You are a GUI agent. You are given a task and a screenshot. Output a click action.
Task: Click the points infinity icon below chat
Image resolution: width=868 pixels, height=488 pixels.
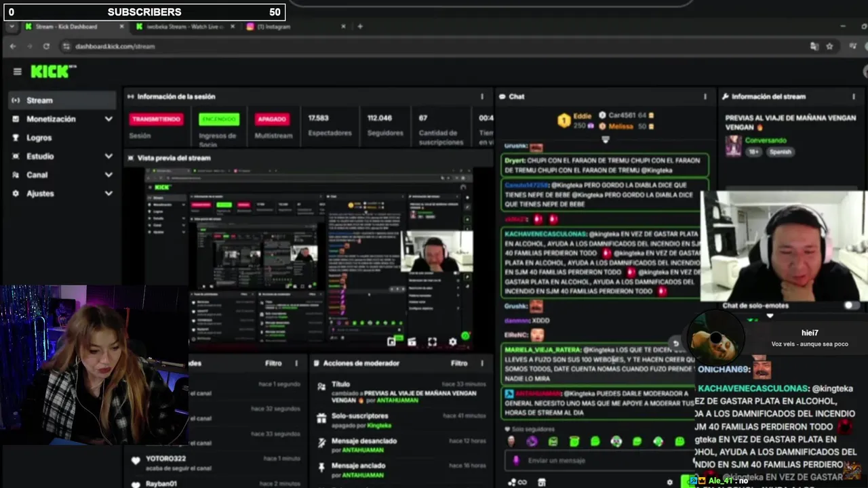pyautogui.click(x=517, y=483)
